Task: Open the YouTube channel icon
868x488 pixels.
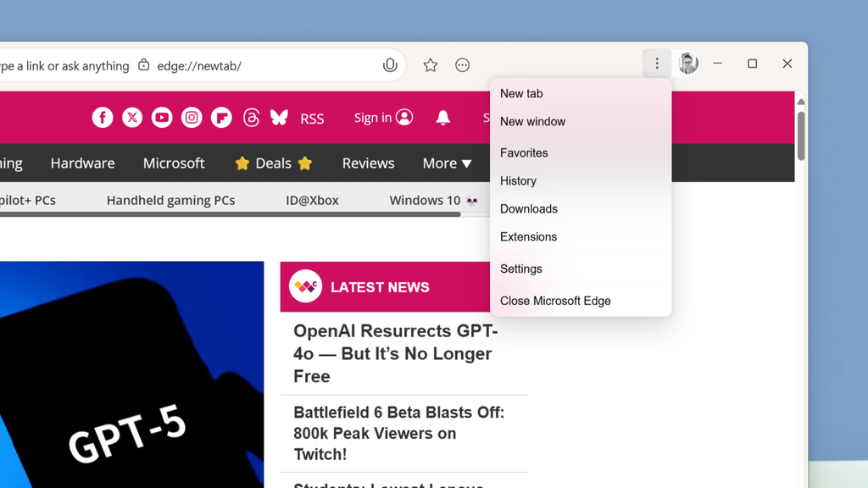Action: pyautogui.click(x=162, y=118)
